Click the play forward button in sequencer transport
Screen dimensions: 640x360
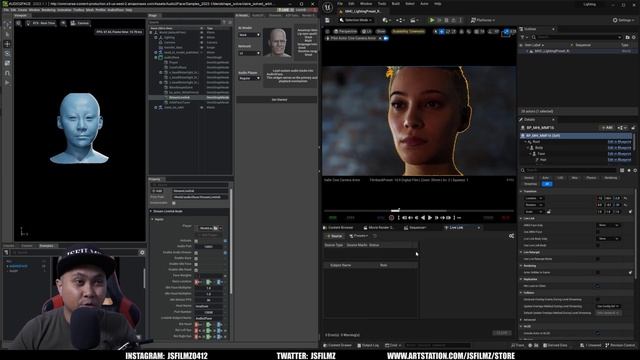430,218
